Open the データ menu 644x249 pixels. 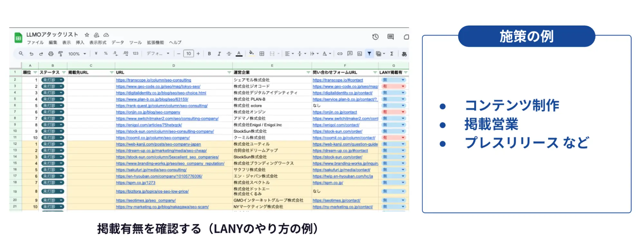[x=118, y=43]
